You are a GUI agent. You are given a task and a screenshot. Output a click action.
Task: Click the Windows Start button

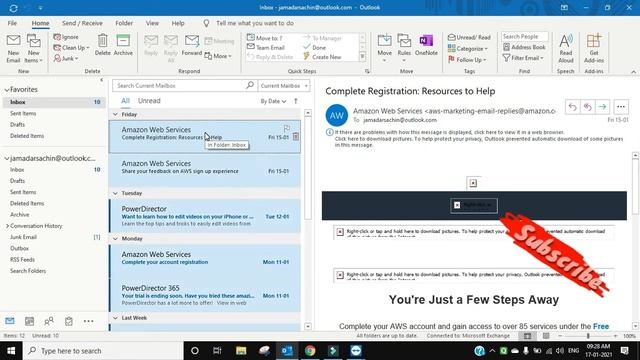11,351
